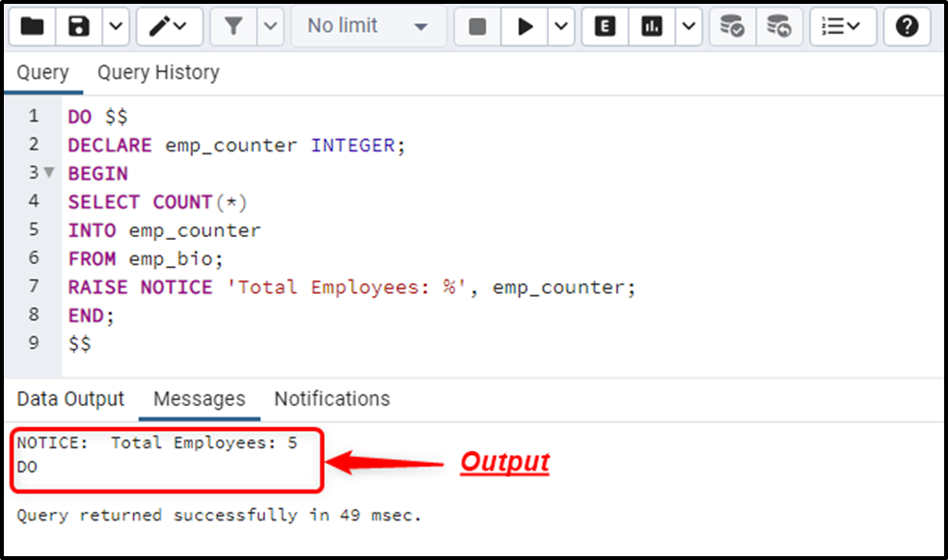
Task: Collapse the BEGIN block fold arrow
Action: 49,173
